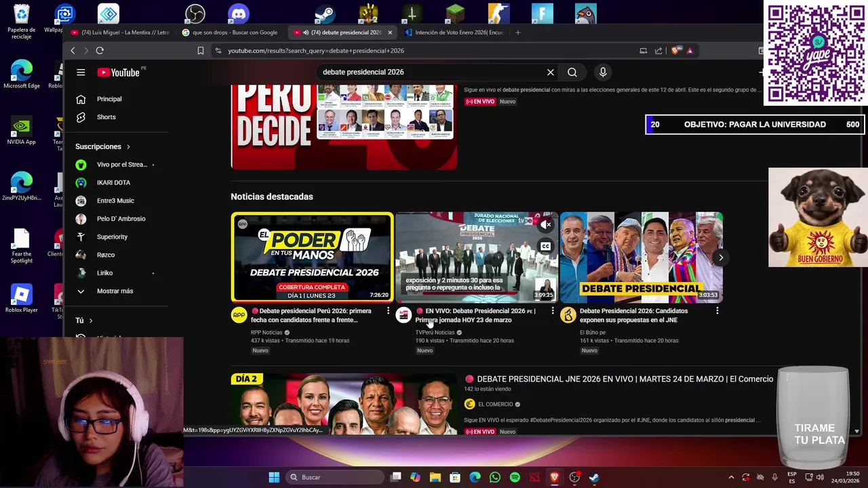Open more options for the TVPerú Noticias video
The image size is (868, 488).
[x=553, y=311]
